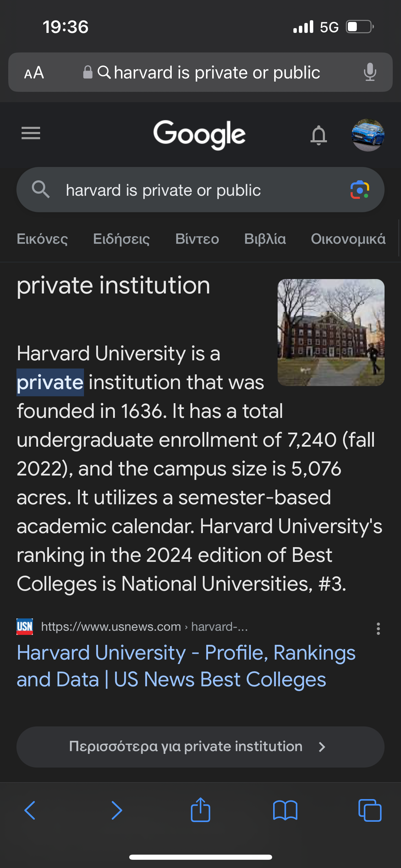
Task: Switch to the Ειδήσεις tab
Action: click(121, 239)
